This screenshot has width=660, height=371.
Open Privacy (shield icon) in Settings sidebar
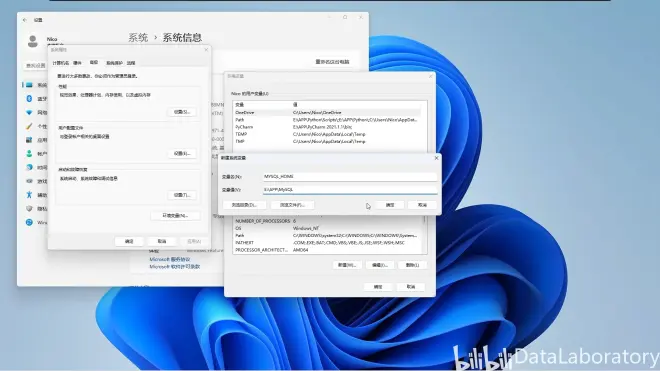click(29, 208)
